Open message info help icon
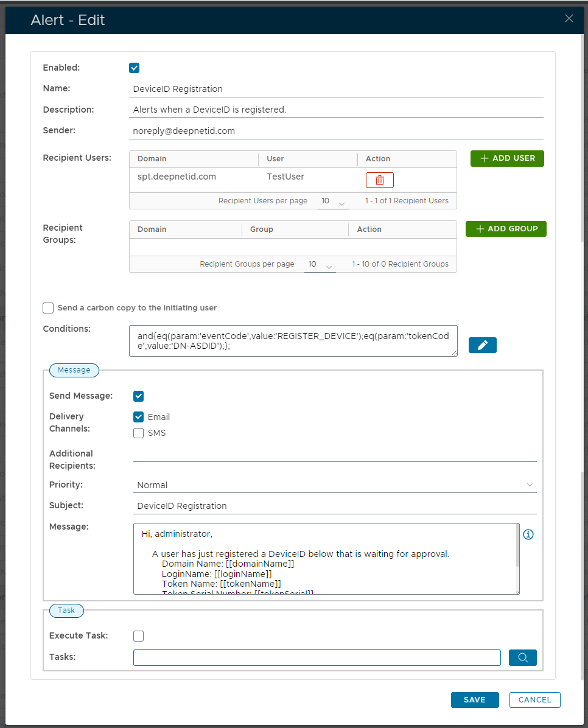This screenshot has height=728, width=588. [x=528, y=534]
